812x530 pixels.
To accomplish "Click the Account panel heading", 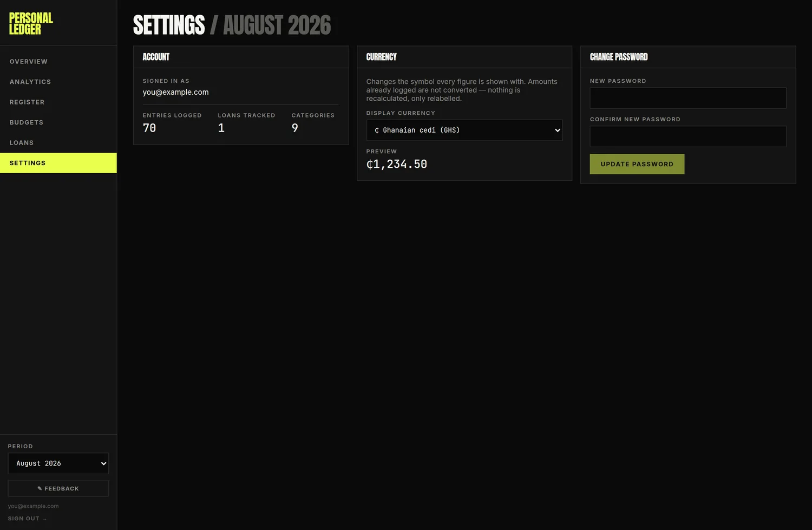I will (x=156, y=57).
